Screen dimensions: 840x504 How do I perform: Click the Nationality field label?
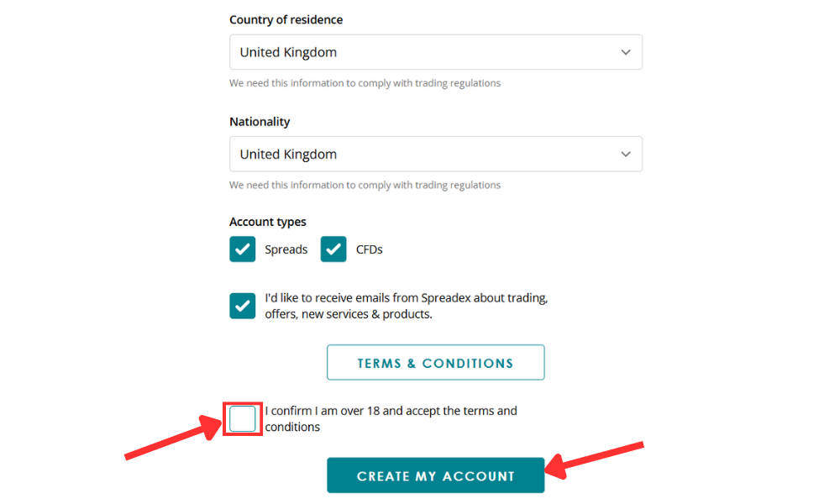[260, 122]
